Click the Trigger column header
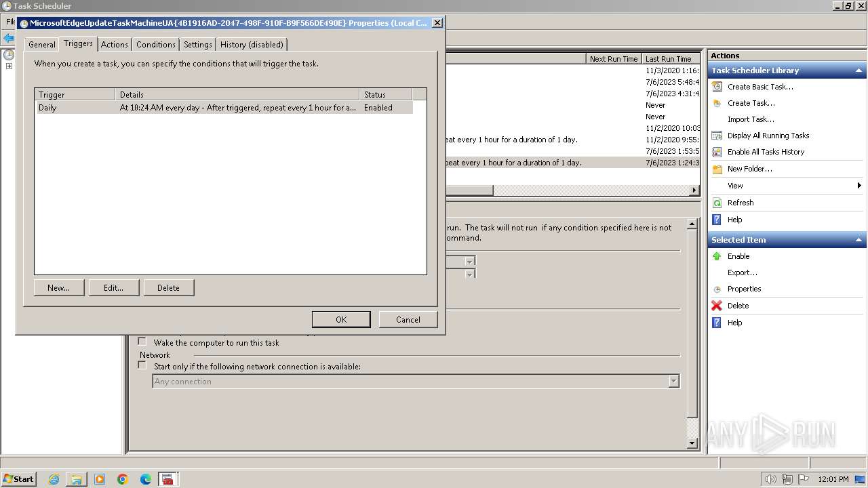 [x=75, y=94]
